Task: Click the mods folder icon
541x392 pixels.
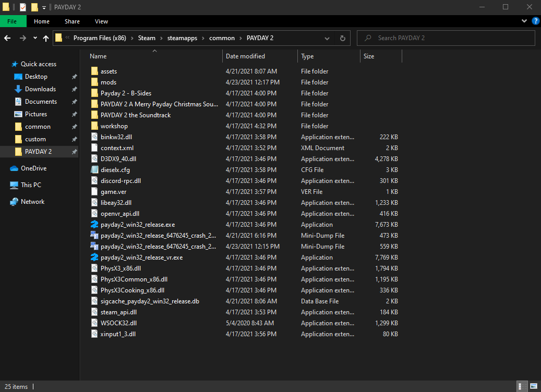Action: pos(94,82)
